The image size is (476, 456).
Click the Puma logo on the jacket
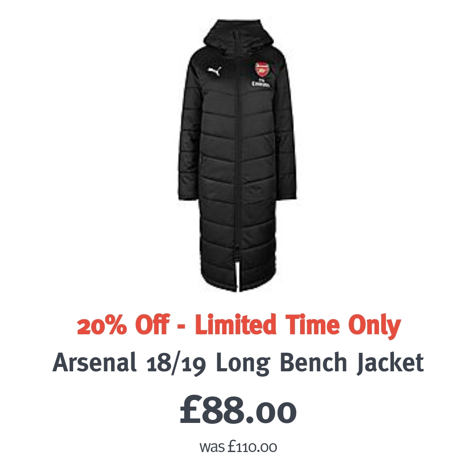[x=215, y=71]
